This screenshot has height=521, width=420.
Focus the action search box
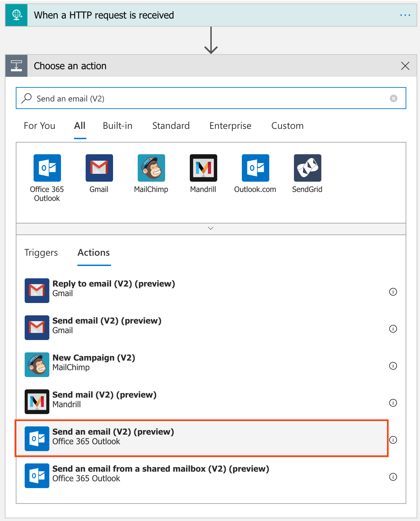[211, 98]
